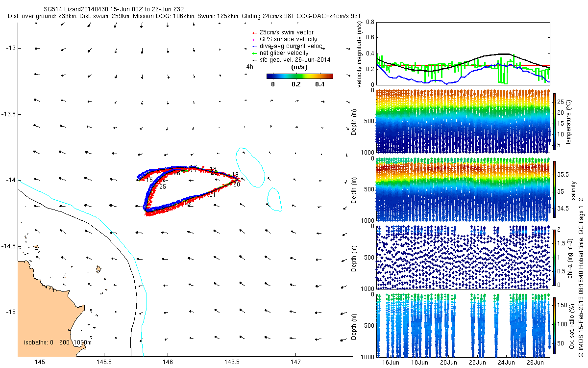This screenshot has height=368, width=588.
Task: Click the green net glider velocity legend marker
Action: click(x=254, y=53)
